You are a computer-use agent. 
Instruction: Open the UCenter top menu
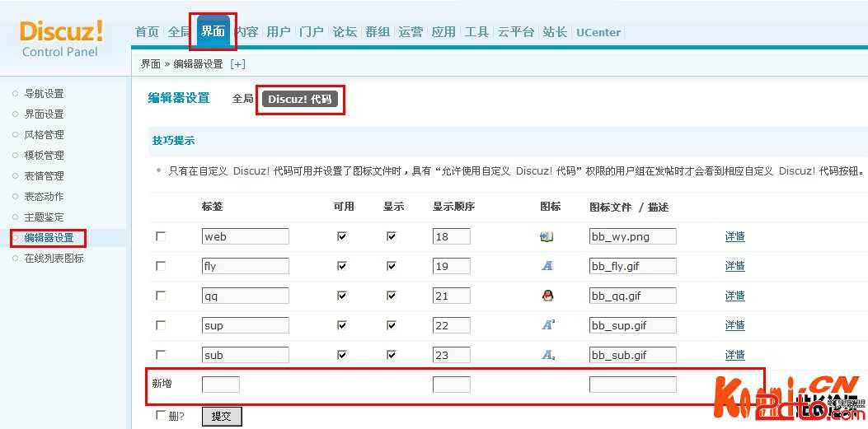click(598, 33)
